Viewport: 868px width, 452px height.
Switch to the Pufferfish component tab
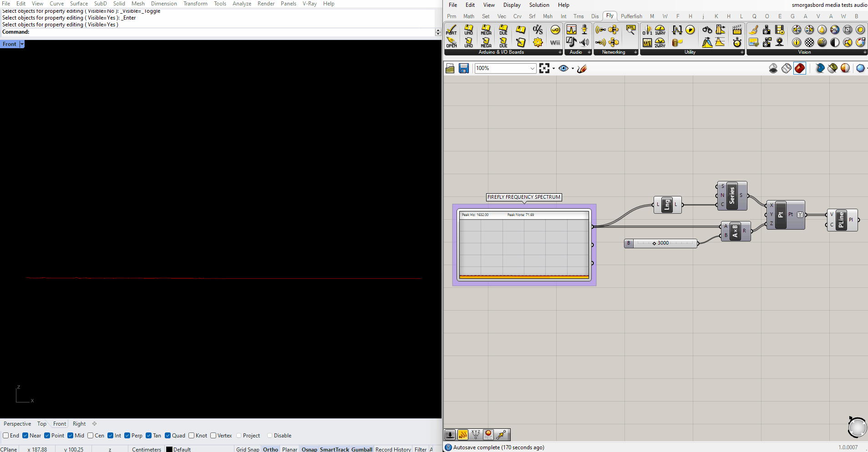click(631, 16)
